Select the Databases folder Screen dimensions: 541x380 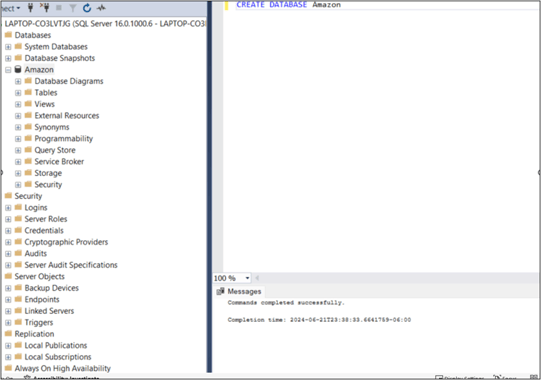tap(32, 35)
